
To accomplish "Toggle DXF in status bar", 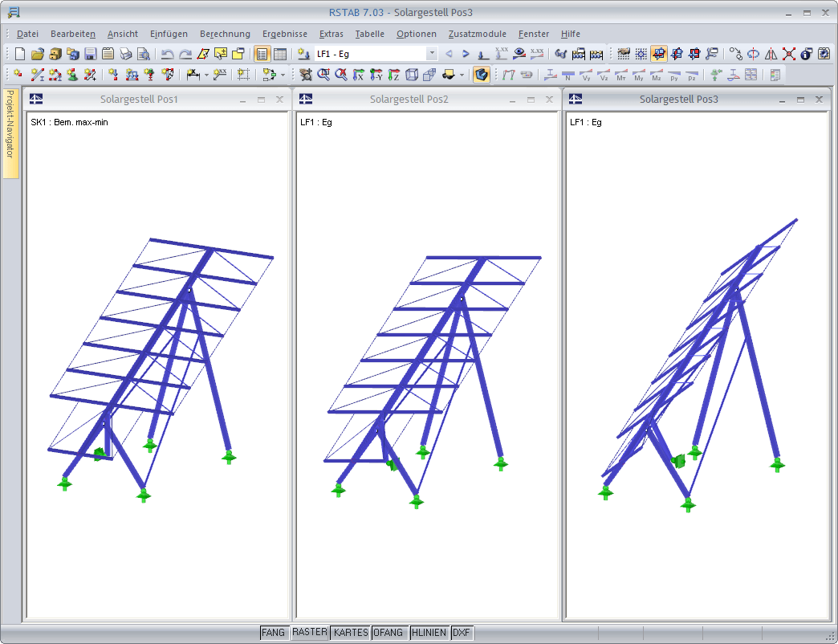I will (x=462, y=633).
